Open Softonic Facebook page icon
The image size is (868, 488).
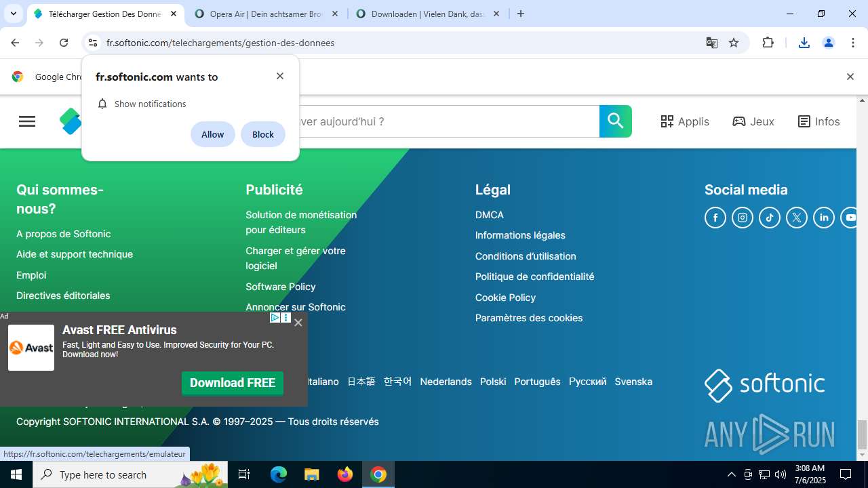[x=715, y=218]
